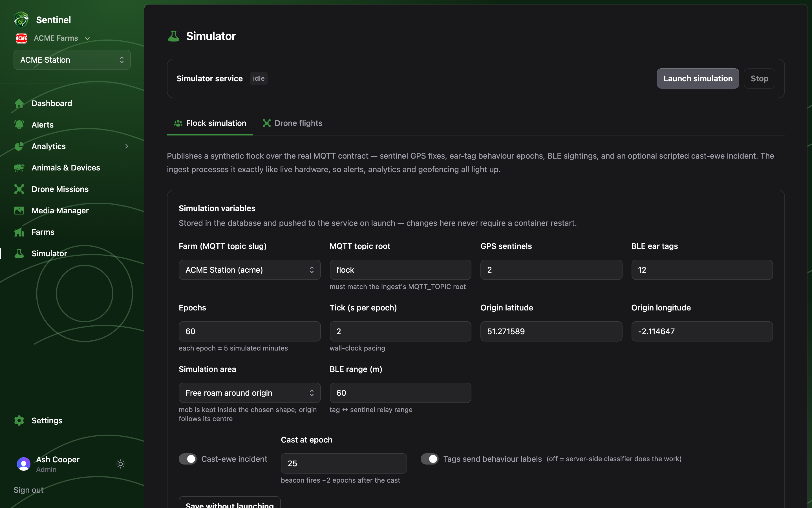Toggle the Cast-ewe incident switch
The width and height of the screenshot is (812, 508).
click(187, 459)
